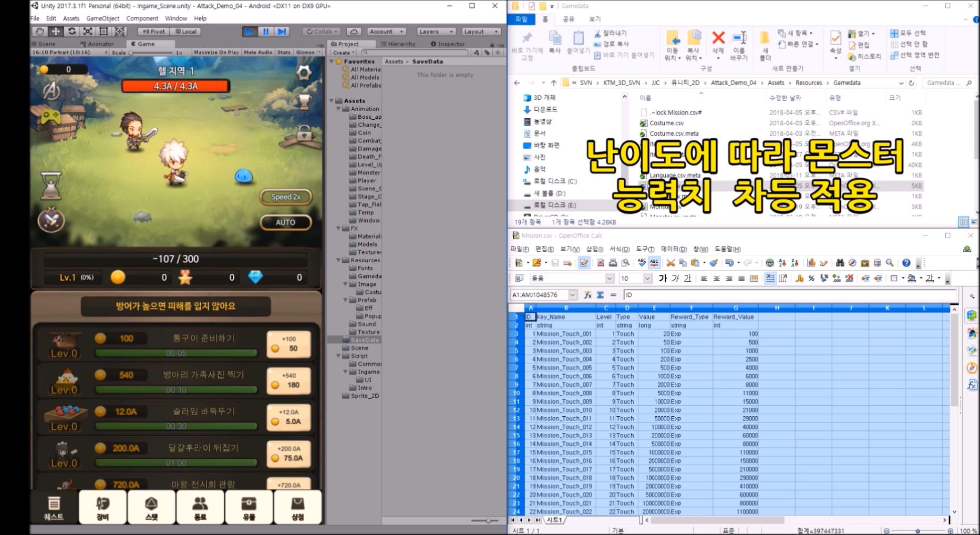Click the trophy icon in game view
The image size is (980, 535).
304,101
